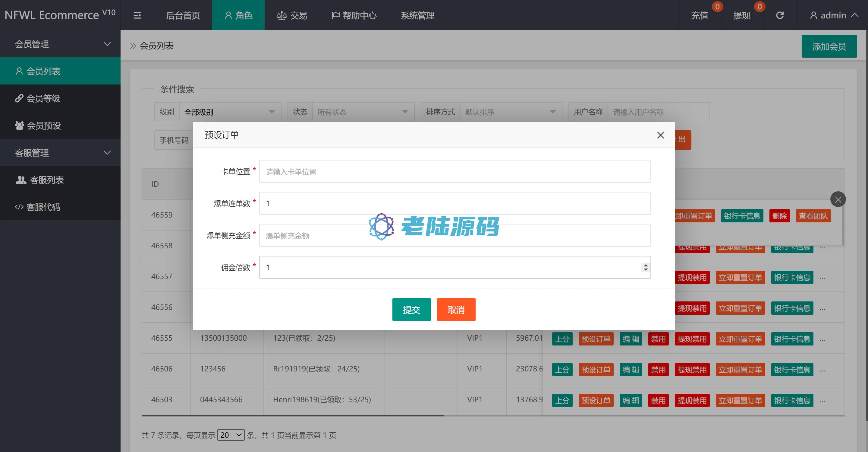Click the sidebar collapse hamburger icon
This screenshot has width=868, height=452.
coord(137,15)
